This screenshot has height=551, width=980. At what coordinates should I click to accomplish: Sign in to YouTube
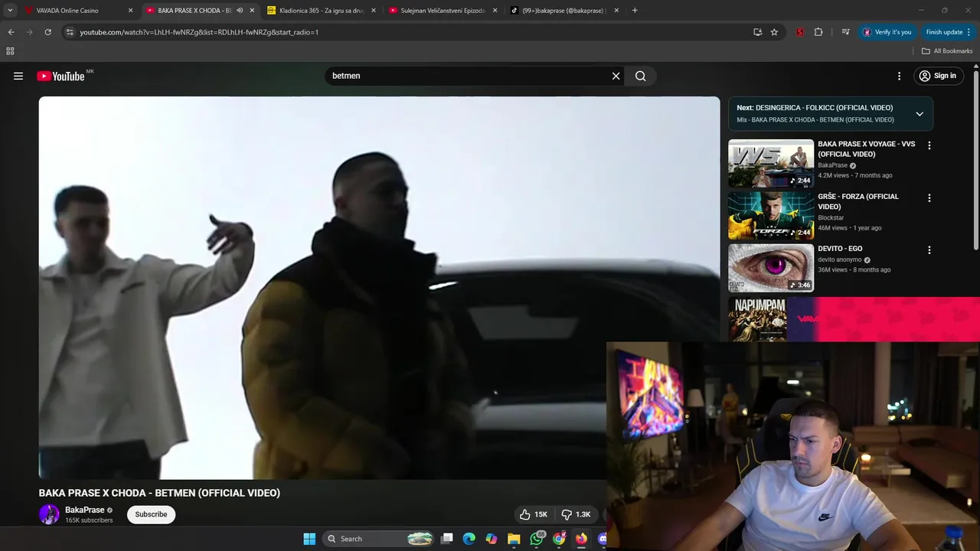(939, 76)
